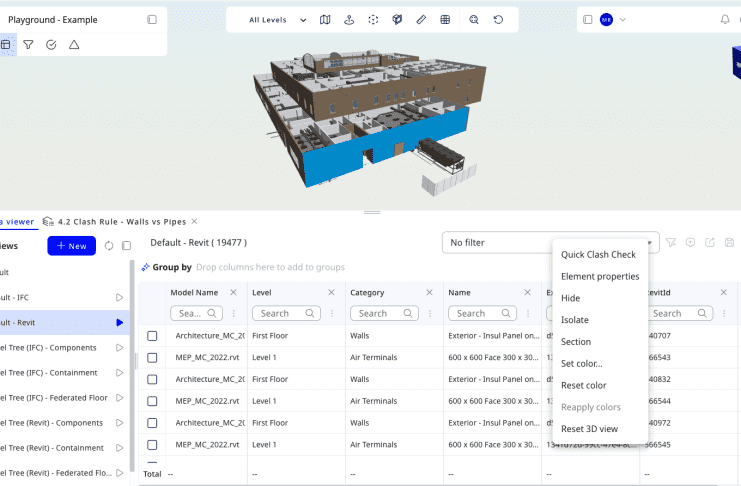Open the filter funnel panel in the left toolbar
The height and width of the screenshot is (486, 741).
28,45
